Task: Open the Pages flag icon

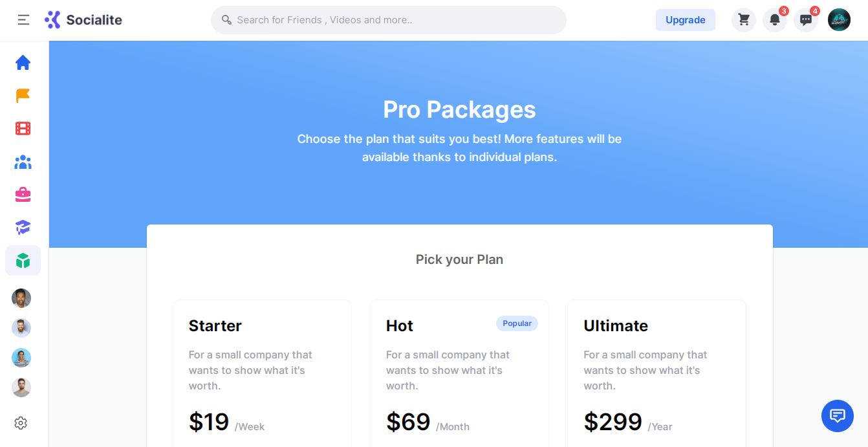Action: point(23,96)
